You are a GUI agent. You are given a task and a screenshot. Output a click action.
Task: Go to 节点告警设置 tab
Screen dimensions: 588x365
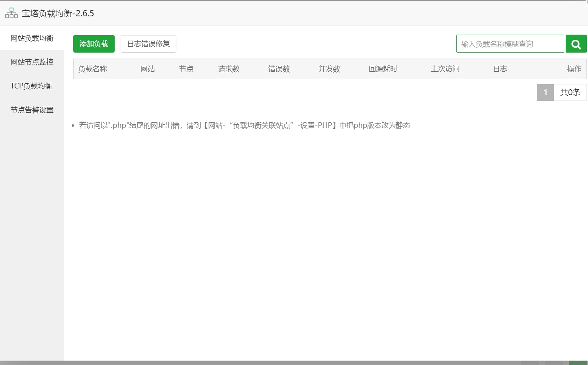[32, 110]
